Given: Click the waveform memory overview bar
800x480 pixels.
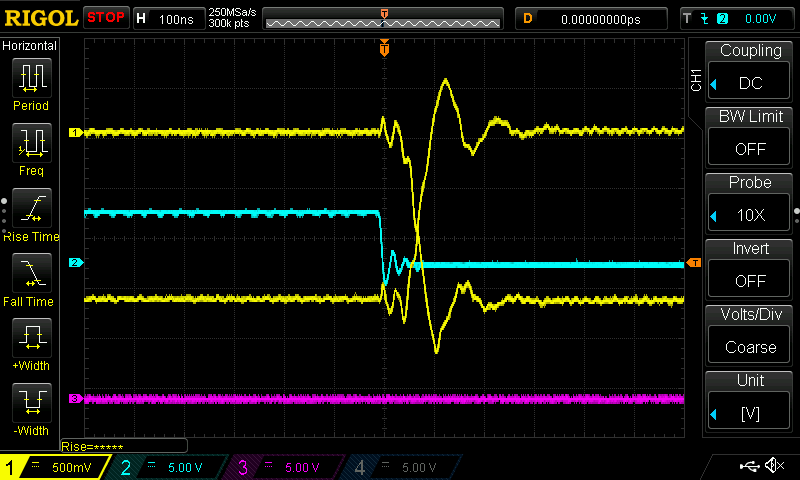Looking at the screenshot, I should click(383, 19).
